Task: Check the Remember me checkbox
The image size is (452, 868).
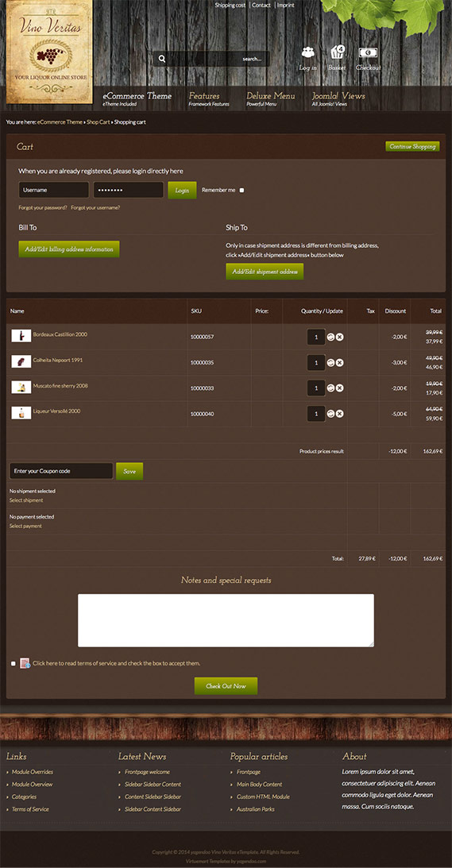Action: point(241,190)
